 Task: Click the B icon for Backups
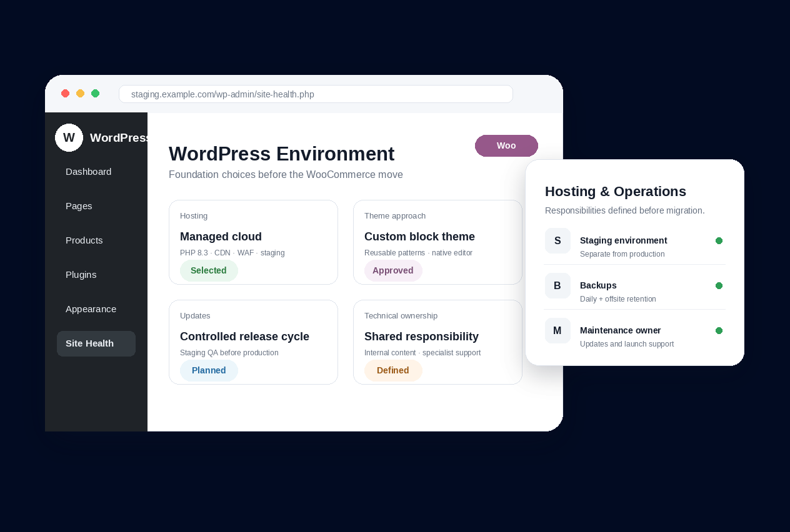(x=557, y=285)
